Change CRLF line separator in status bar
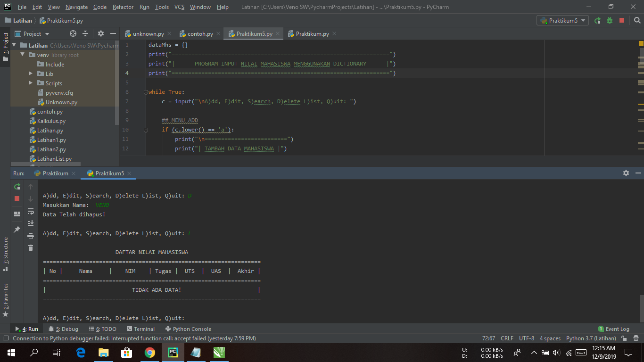 (507, 338)
